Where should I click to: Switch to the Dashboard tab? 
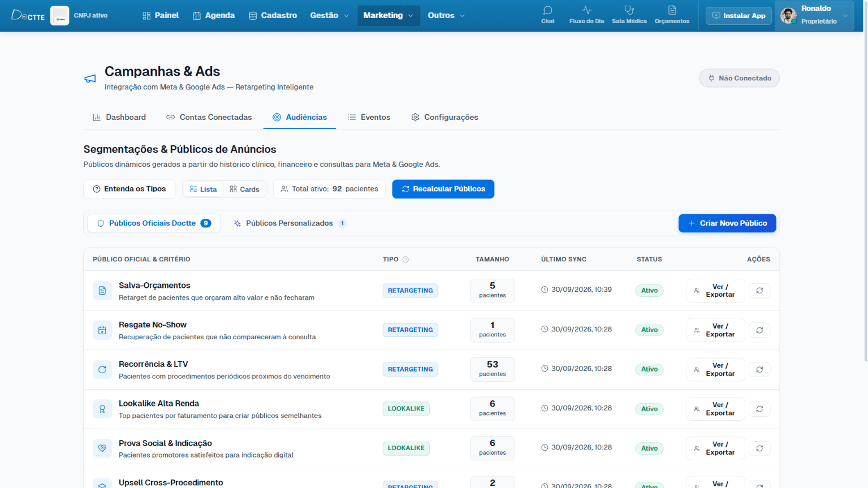pyautogui.click(x=119, y=117)
